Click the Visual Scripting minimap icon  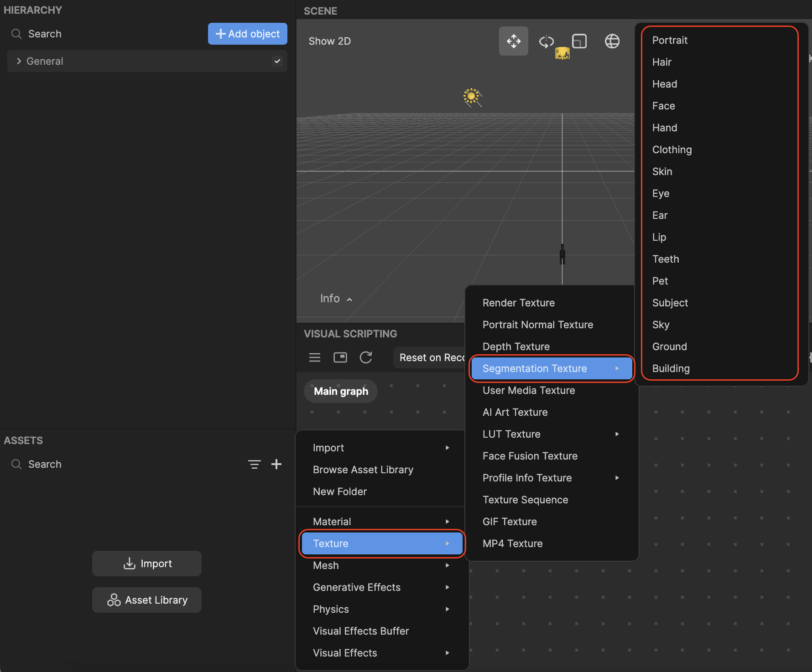(x=340, y=357)
